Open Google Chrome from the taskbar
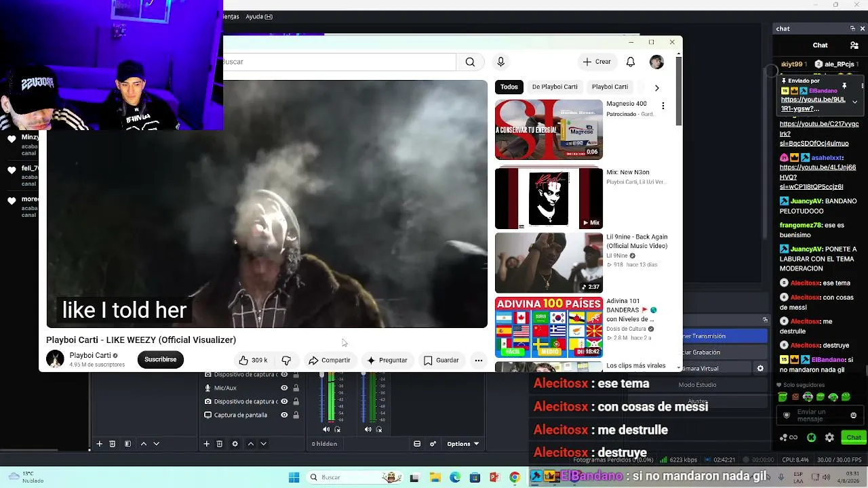This screenshot has width=868, height=488. 515,477
